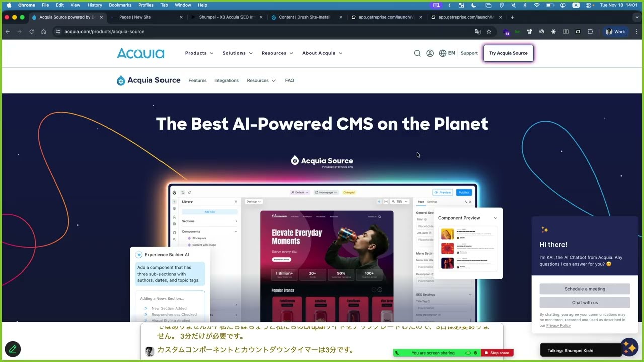Click the Stop share button
This screenshot has width=644, height=362.
coord(497,353)
